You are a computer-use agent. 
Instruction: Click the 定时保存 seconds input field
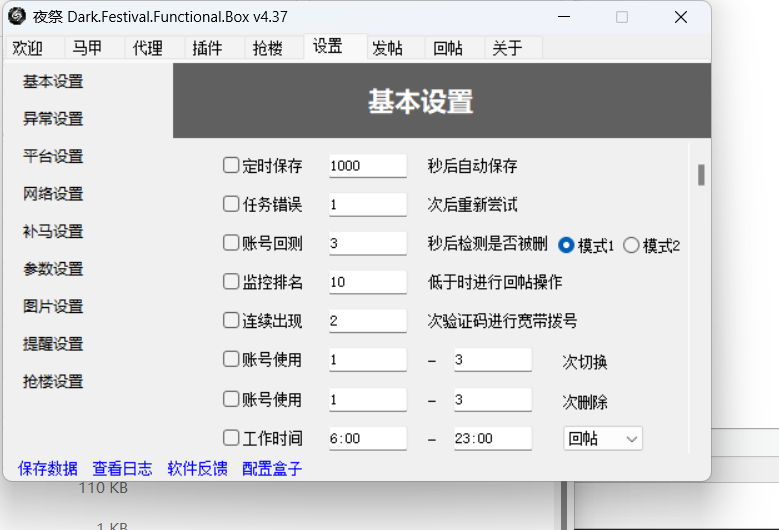(x=367, y=166)
